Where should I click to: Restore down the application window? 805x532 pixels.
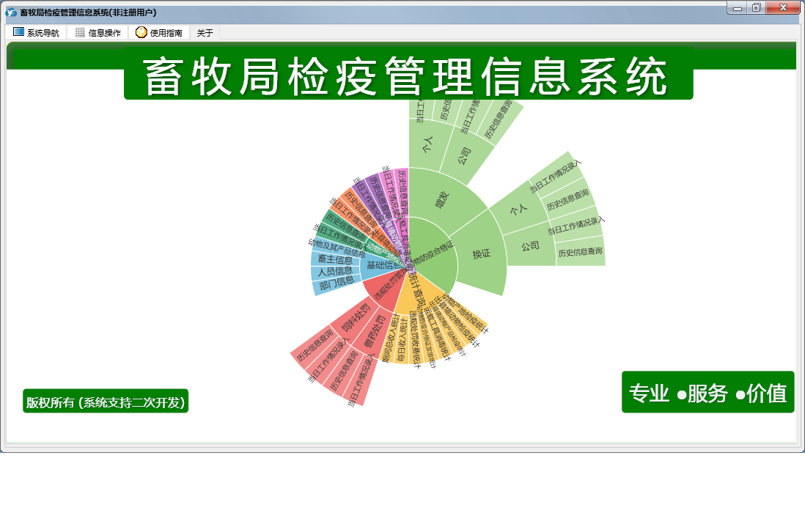pos(756,8)
